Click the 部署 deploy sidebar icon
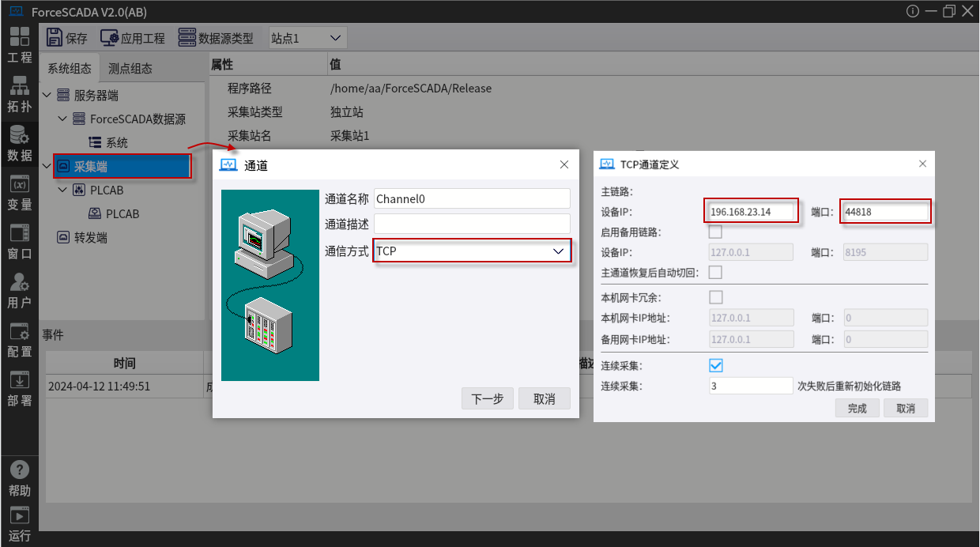The image size is (980, 547). (x=19, y=388)
